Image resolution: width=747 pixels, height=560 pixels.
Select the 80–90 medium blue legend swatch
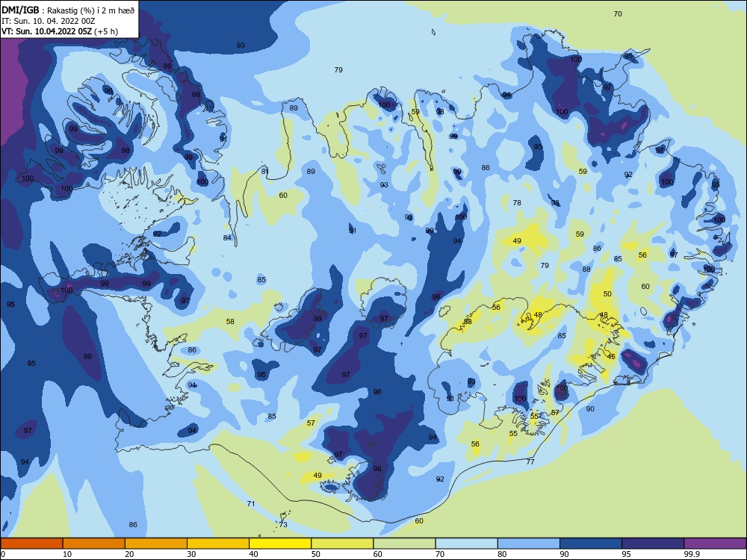click(529, 544)
